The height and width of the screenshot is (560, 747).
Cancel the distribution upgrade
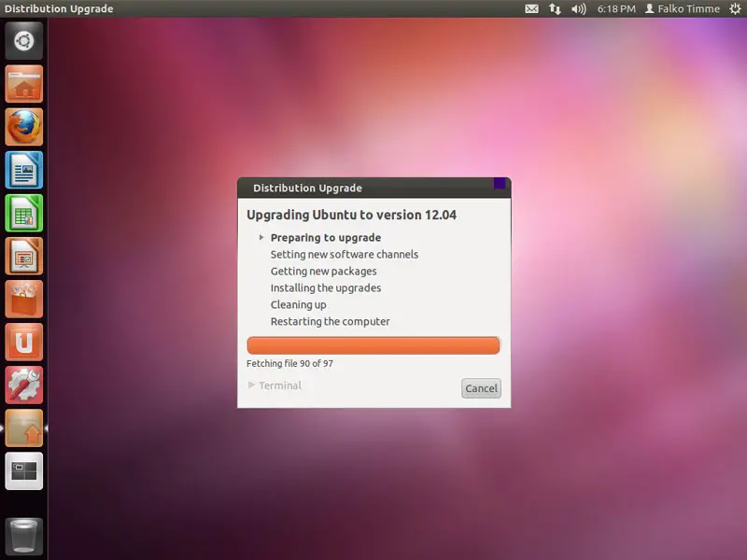coord(481,388)
